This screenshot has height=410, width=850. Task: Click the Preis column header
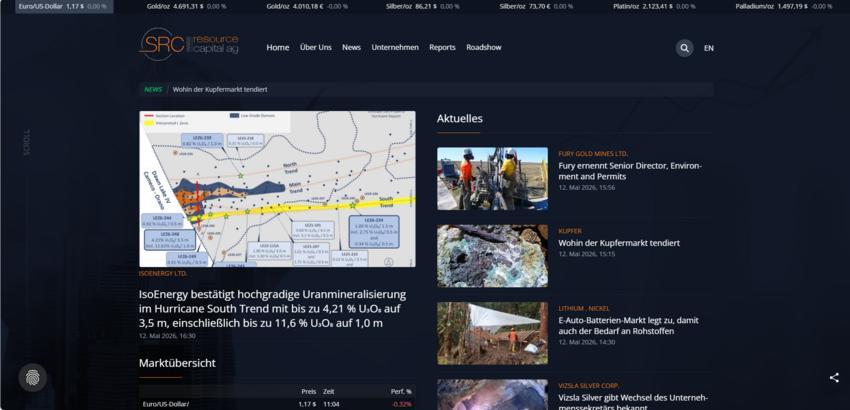[308, 391]
